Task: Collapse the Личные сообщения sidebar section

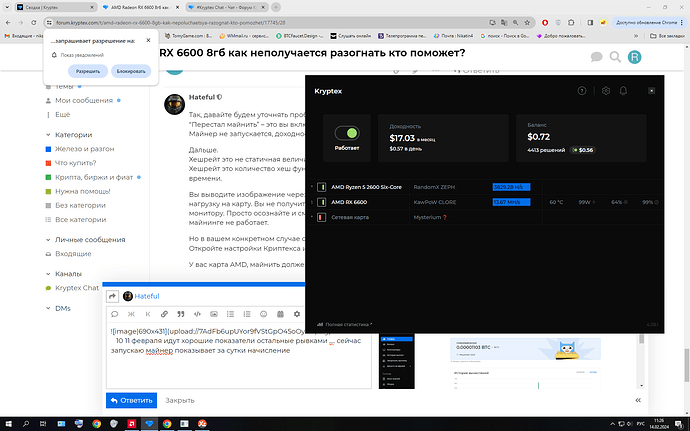Action: pyautogui.click(x=86, y=239)
